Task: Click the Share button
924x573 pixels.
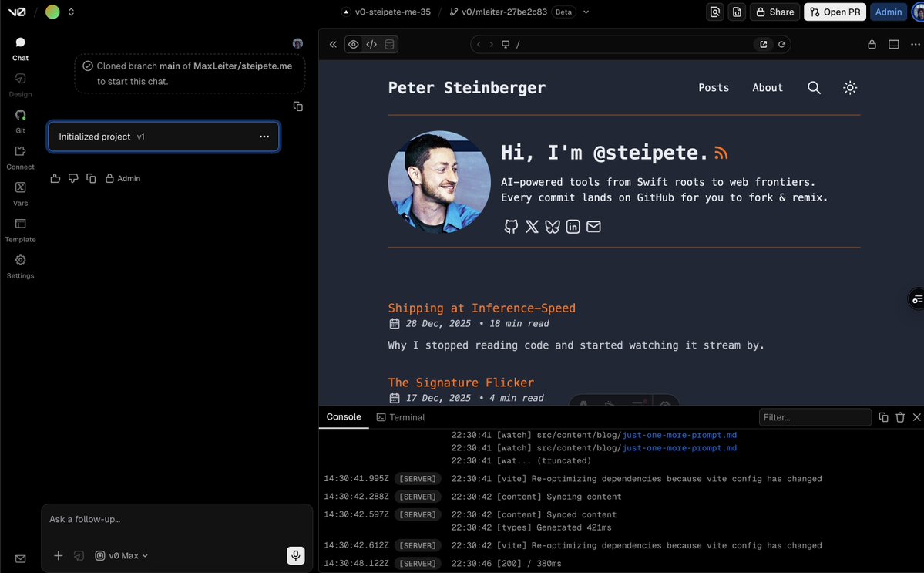Action: coord(775,12)
